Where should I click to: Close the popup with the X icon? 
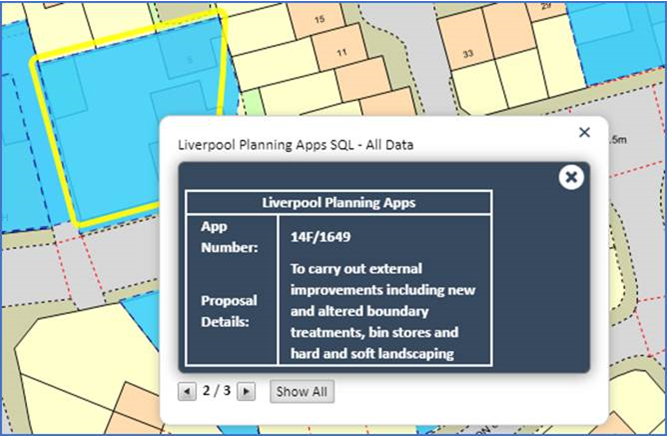click(x=584, y=133)
